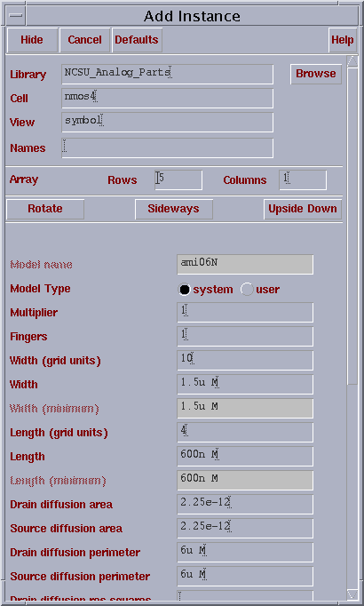Click the Length (minimum) grayed field
This screenshot has width=364, height=606.
(x=245, y=480)
